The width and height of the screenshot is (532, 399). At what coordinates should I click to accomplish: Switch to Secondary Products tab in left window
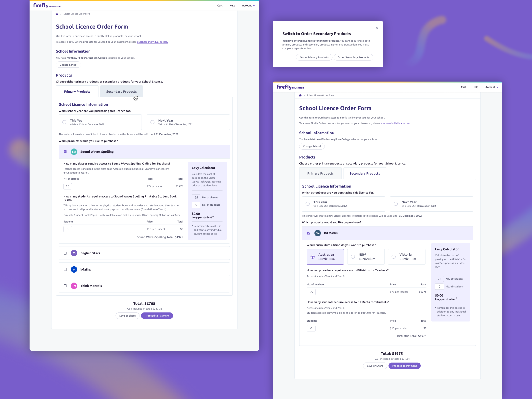tap(121, 91)
